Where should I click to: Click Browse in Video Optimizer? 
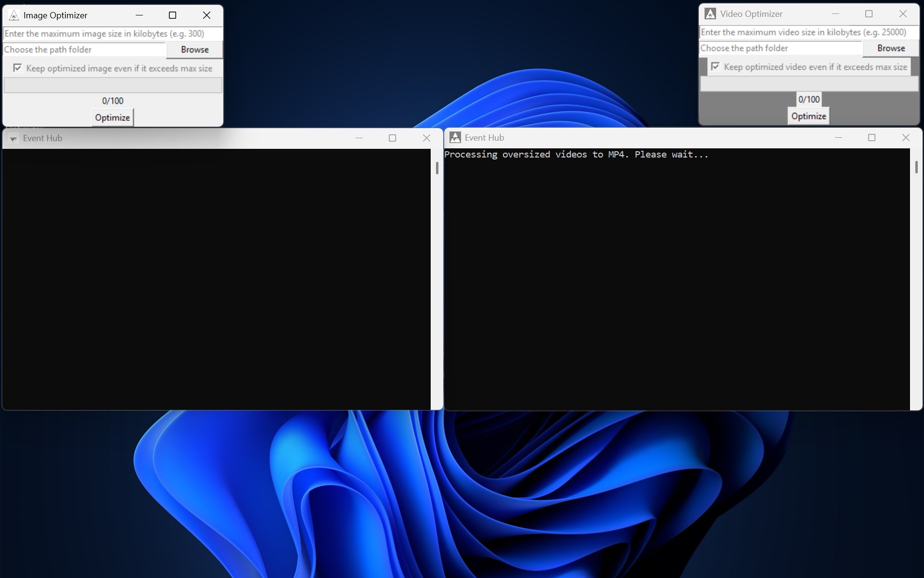(x=891, y=48)
